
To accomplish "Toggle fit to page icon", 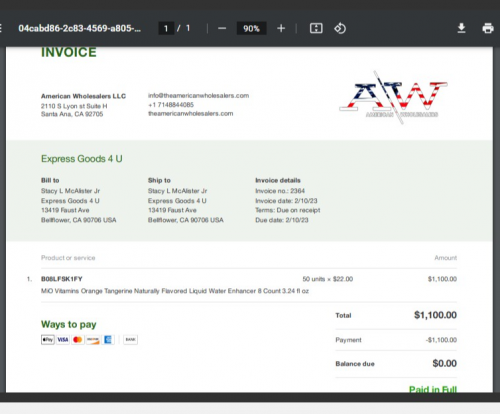I will pyautogui.click(x=316, y=28).
